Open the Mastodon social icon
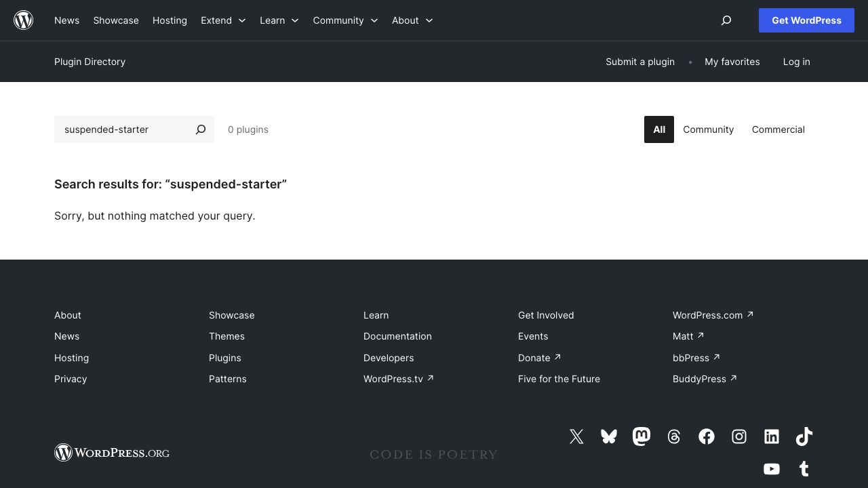Screen dimensions: 868x488 coord(642,436)
